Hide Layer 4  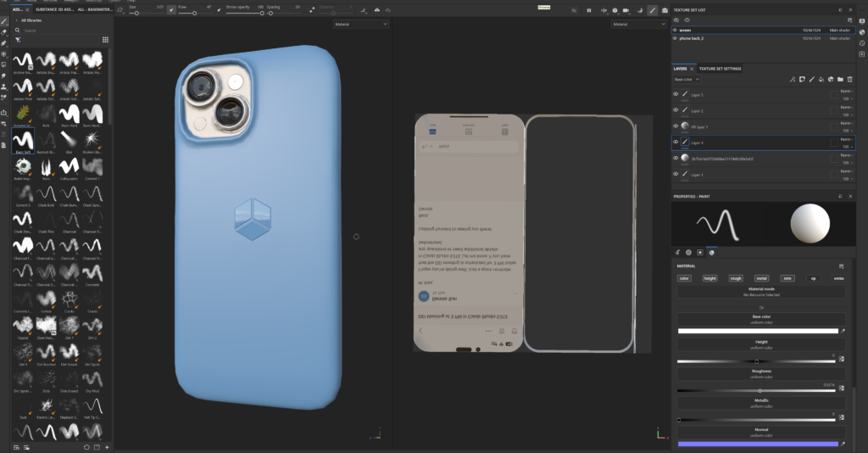point(676,142)
